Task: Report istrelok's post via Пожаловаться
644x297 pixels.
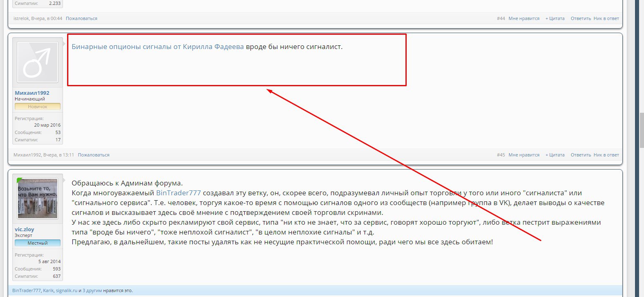Action: (81, 18)
